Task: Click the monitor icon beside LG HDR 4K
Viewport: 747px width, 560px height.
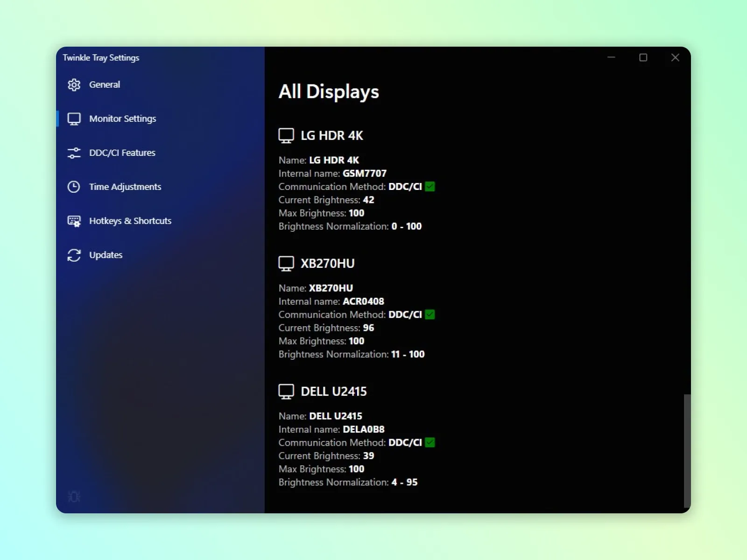Action: 286,136
